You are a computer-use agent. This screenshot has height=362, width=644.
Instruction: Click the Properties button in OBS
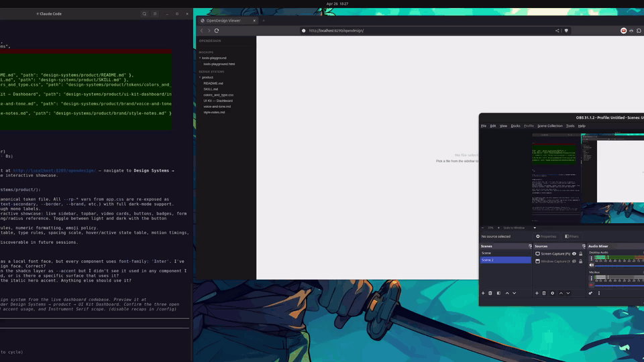(x=546, y=237)
